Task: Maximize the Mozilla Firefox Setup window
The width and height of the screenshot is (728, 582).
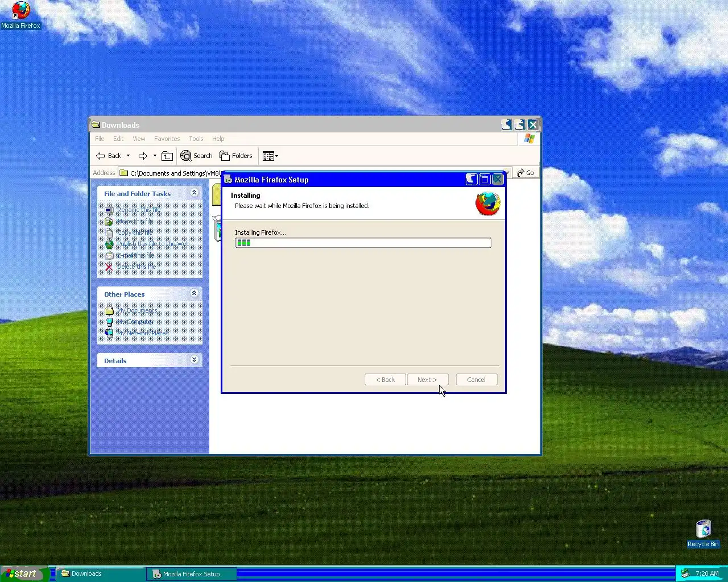Action: coord(485,180)
